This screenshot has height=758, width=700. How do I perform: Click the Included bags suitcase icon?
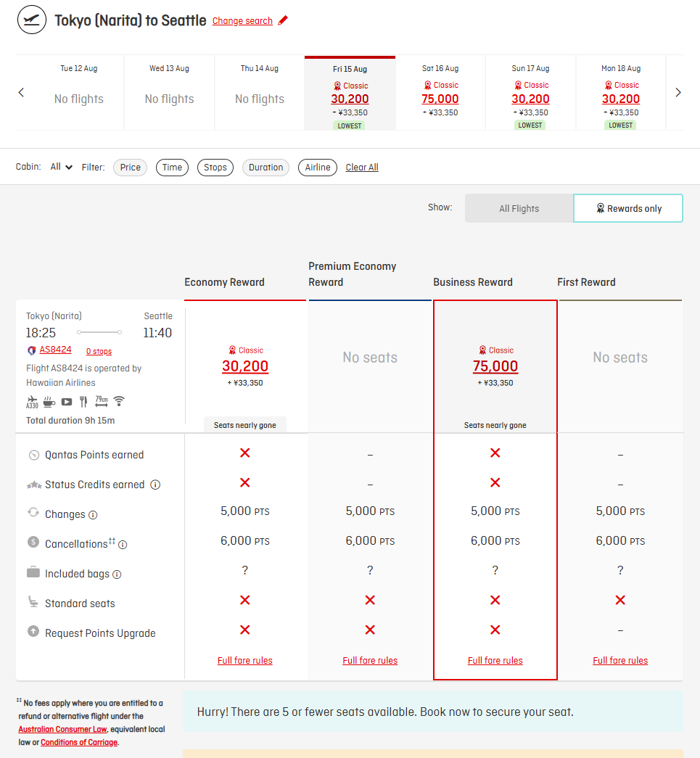tap(33, 572)
